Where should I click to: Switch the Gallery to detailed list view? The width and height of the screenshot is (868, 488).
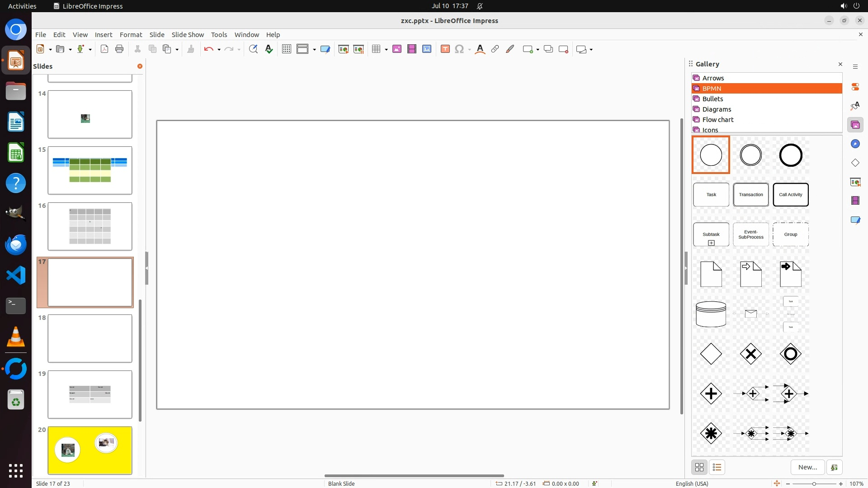pos(717,467)
